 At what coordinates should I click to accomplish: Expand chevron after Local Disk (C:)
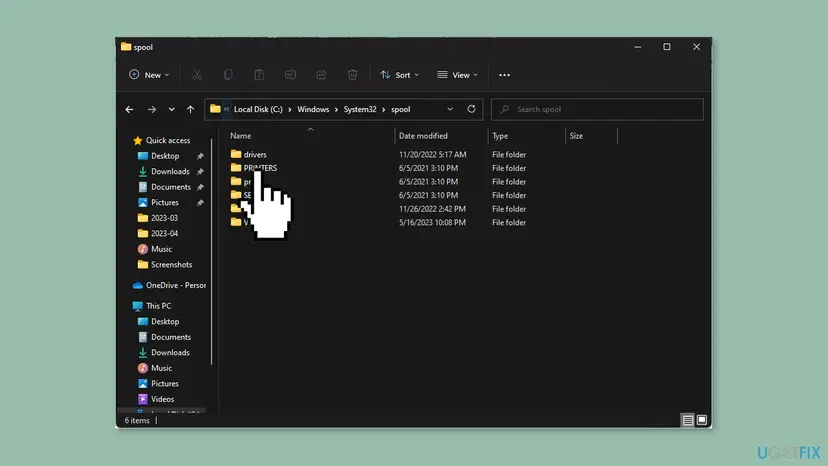tap(289, 109)
